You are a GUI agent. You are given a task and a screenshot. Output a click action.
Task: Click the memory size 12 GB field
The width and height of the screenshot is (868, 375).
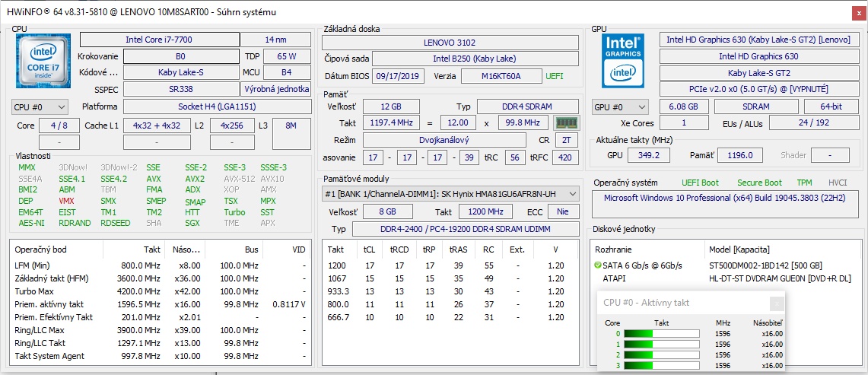391,106
